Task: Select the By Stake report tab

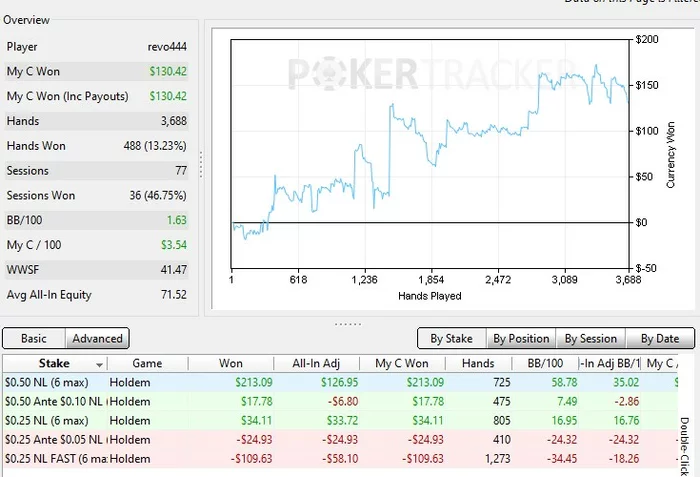Action: coord(451,339)
